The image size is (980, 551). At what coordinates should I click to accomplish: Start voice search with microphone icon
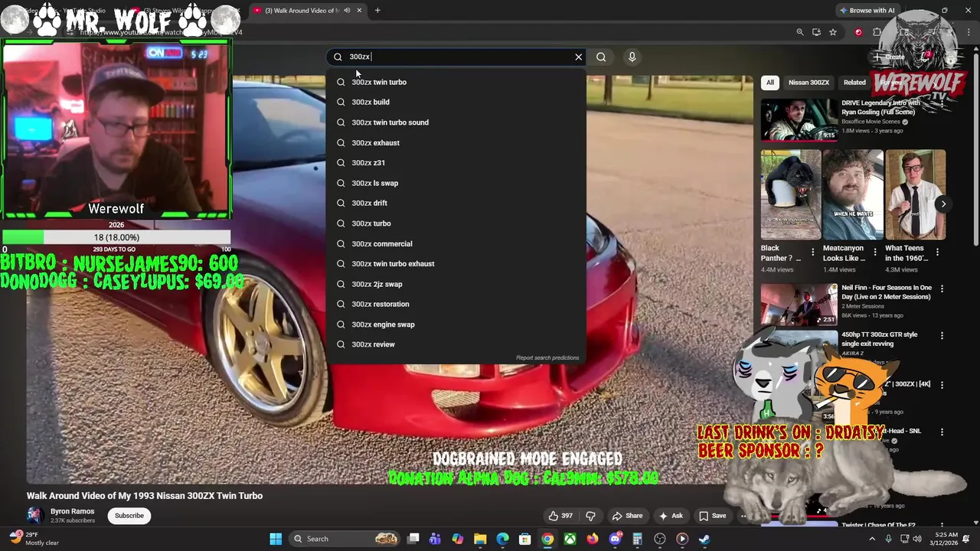point(632,57)
